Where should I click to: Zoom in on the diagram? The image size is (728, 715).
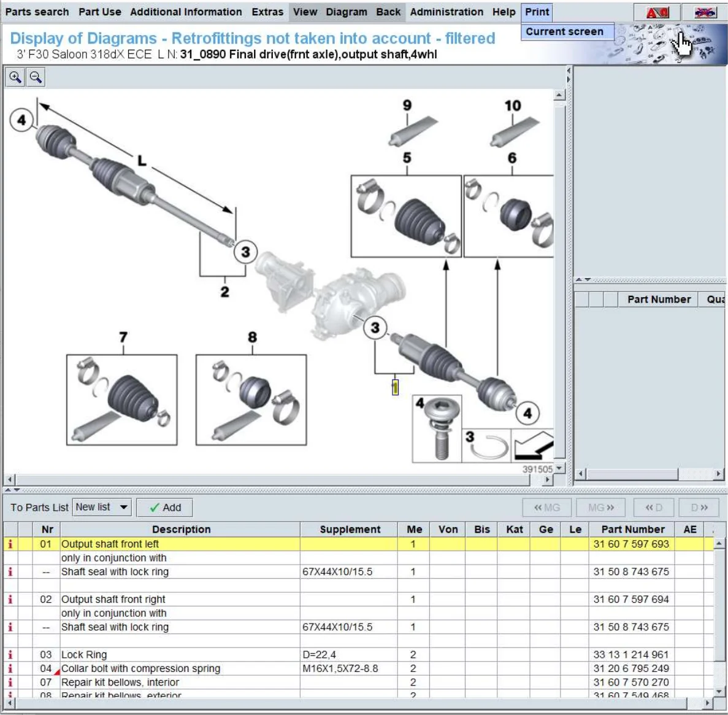pyautogui.click(x=15, y=77)
